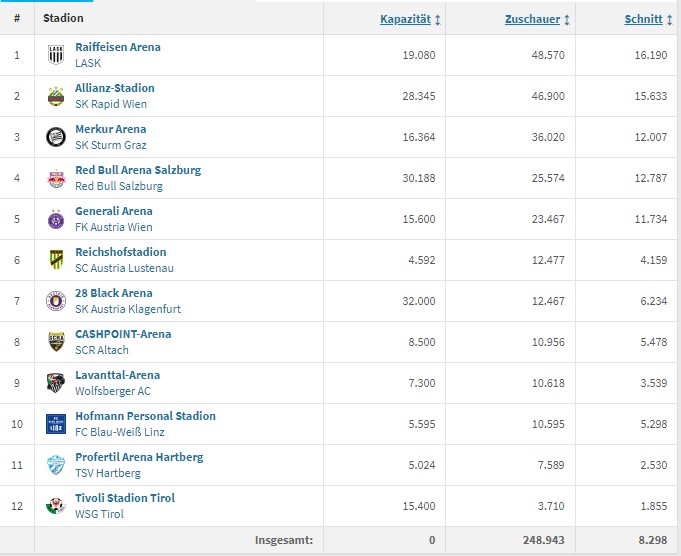Click capacity value 19.080 for LASK
Viewport: 681px width, 556px height.
pos(419,55)
